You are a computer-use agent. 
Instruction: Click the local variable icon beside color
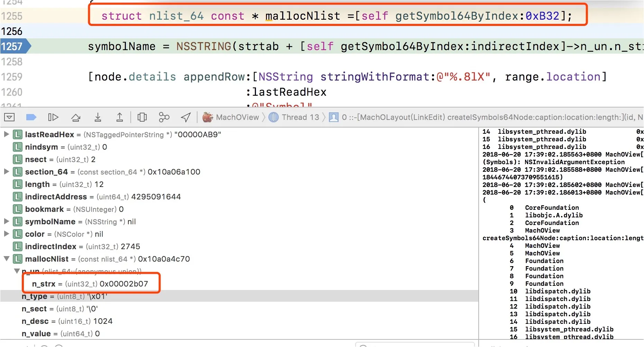pos(18,234)
